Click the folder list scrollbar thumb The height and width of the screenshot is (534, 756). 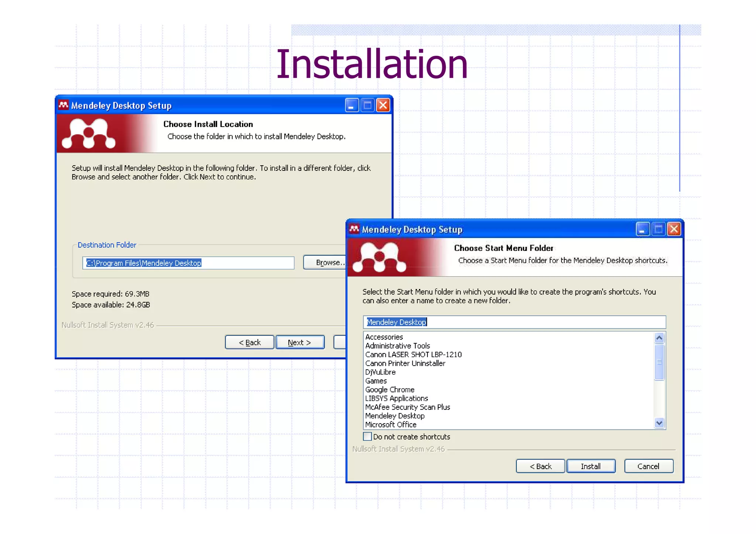tap(659, 362)
